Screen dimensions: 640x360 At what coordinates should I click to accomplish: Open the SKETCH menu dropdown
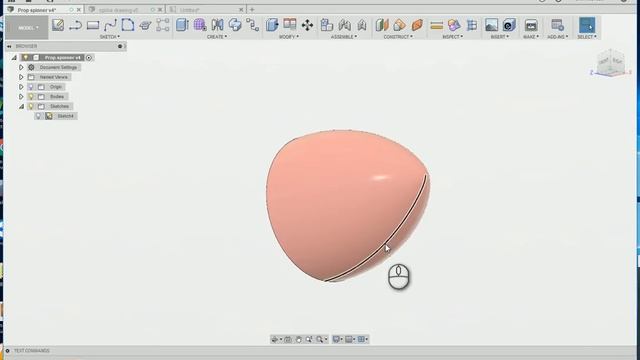(x=110, y=37)
